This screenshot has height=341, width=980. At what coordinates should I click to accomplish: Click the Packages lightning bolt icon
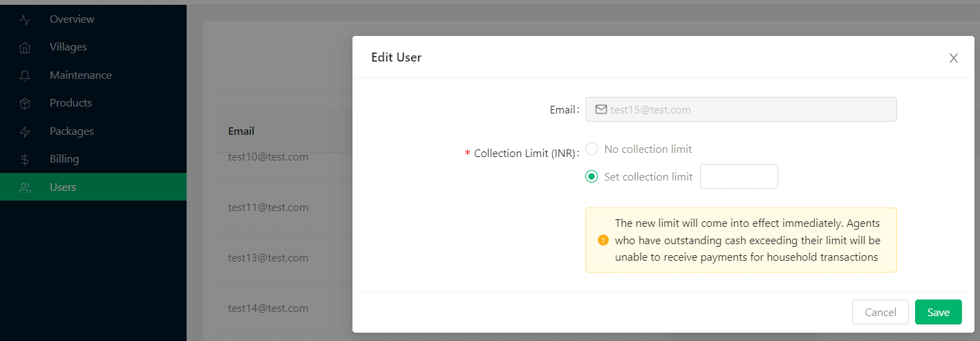click(25, 131)
